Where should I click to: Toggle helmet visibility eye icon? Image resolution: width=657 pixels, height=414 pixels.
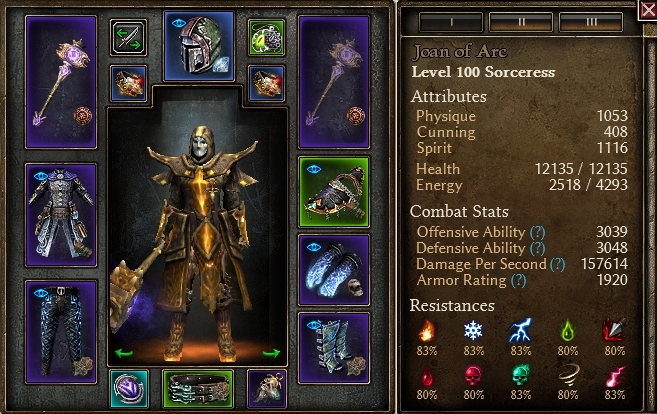coord(179,23)
